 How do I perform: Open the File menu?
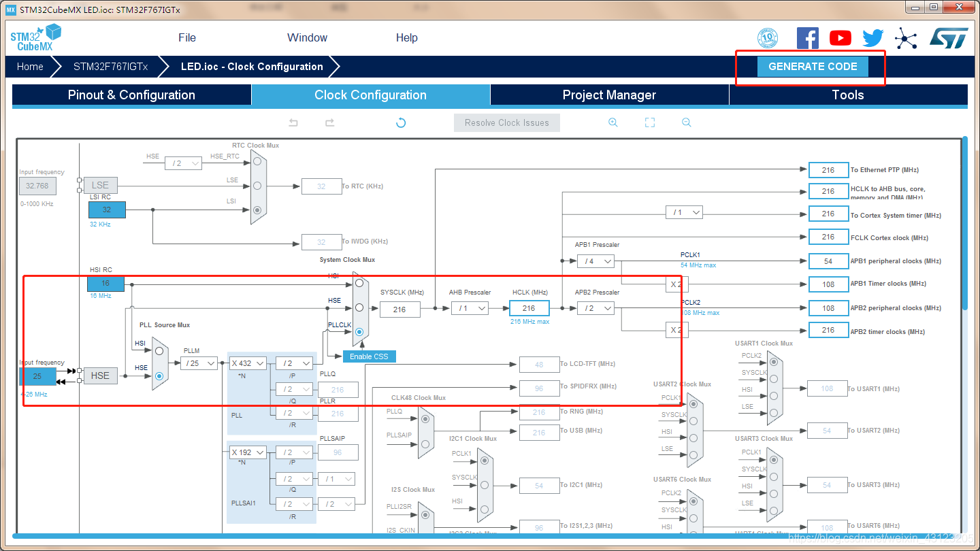pyautogui.click(x=187, y=38)
